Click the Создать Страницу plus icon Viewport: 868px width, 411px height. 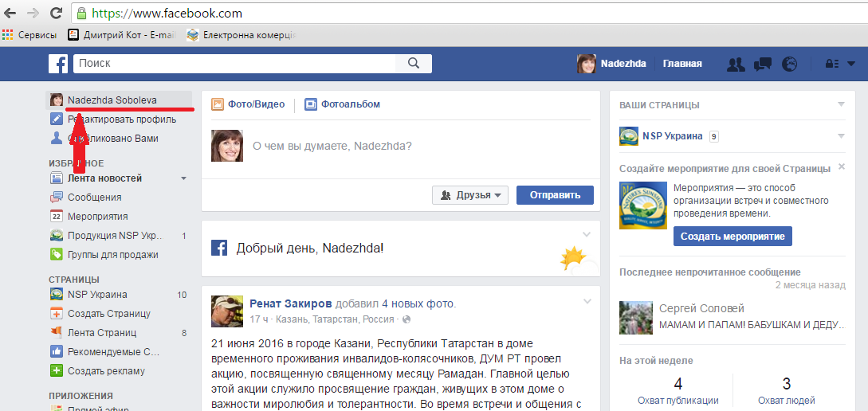57,314
